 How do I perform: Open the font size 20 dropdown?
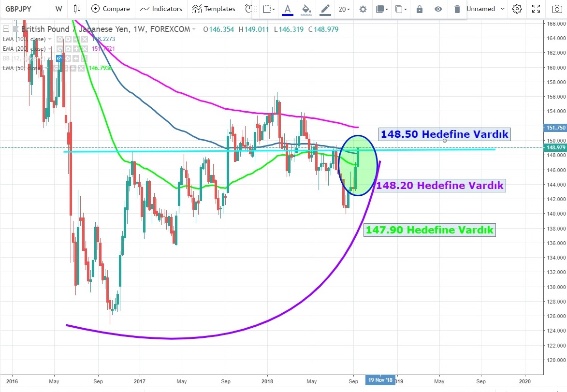pyautogui.click(x=344, y=9)
